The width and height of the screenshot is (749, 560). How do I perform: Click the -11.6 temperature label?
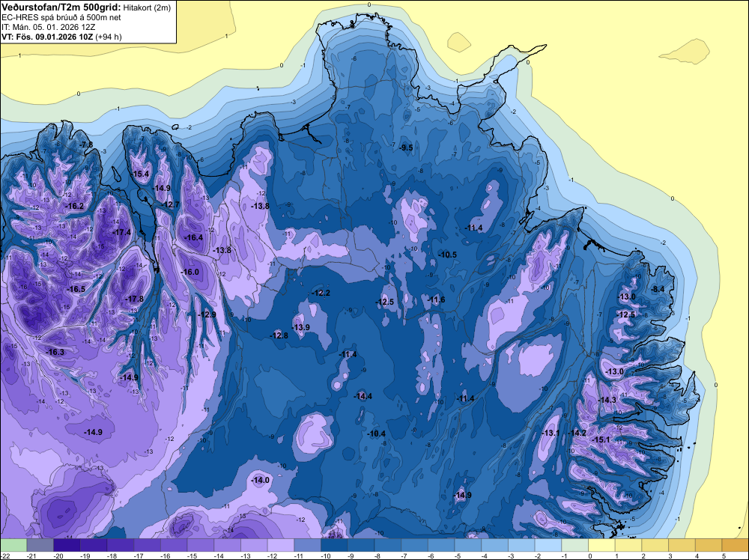pyautogui.click(x=436, y=299)
